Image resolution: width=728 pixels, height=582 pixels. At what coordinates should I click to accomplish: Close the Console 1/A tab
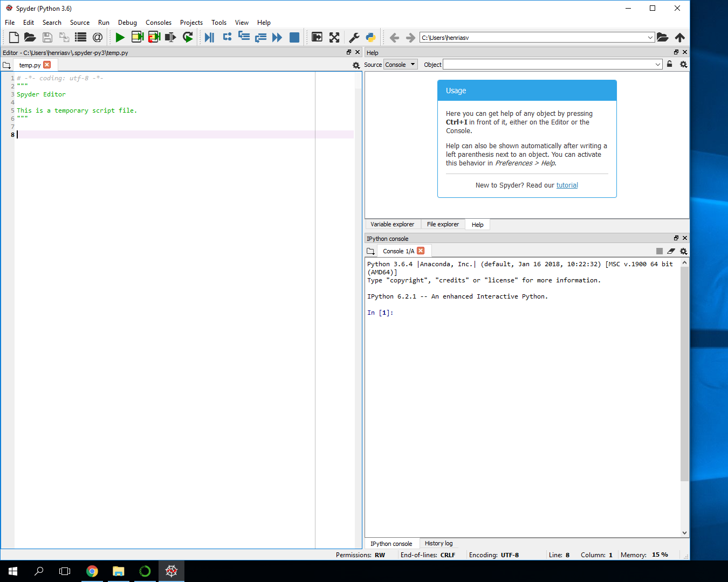click(421, 251)
